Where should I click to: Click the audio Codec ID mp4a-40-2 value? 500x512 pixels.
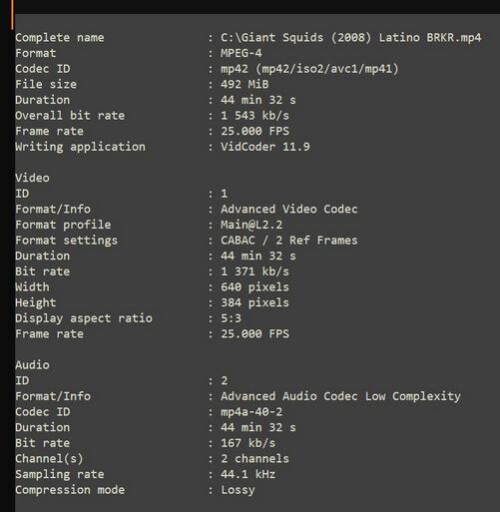point(251,412)
